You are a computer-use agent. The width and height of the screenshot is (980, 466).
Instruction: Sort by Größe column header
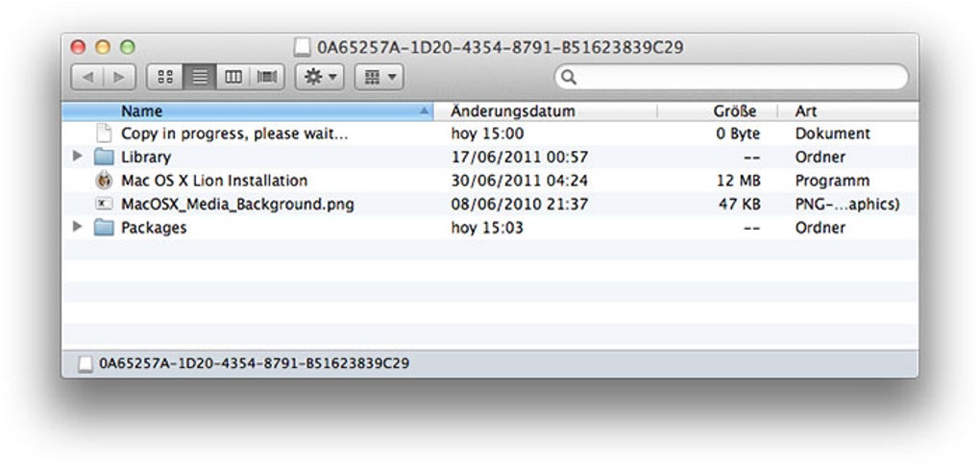click(718, 111)
